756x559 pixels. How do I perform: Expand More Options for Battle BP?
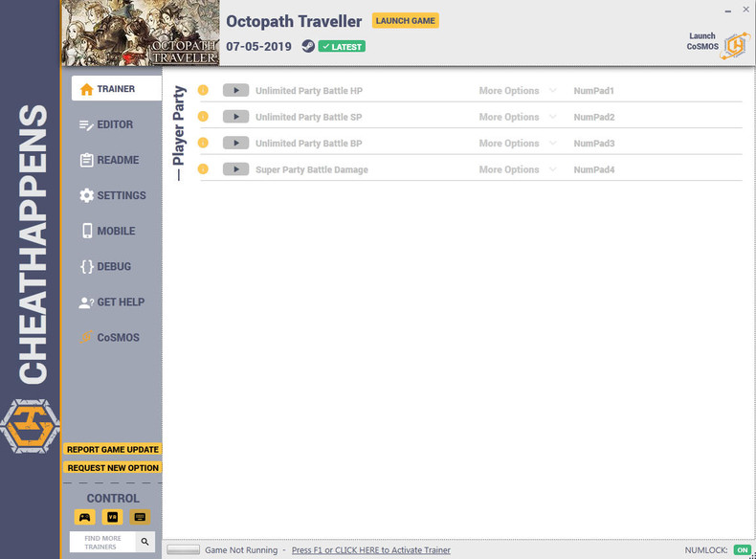pyautogui.click(x=518, y=144)
